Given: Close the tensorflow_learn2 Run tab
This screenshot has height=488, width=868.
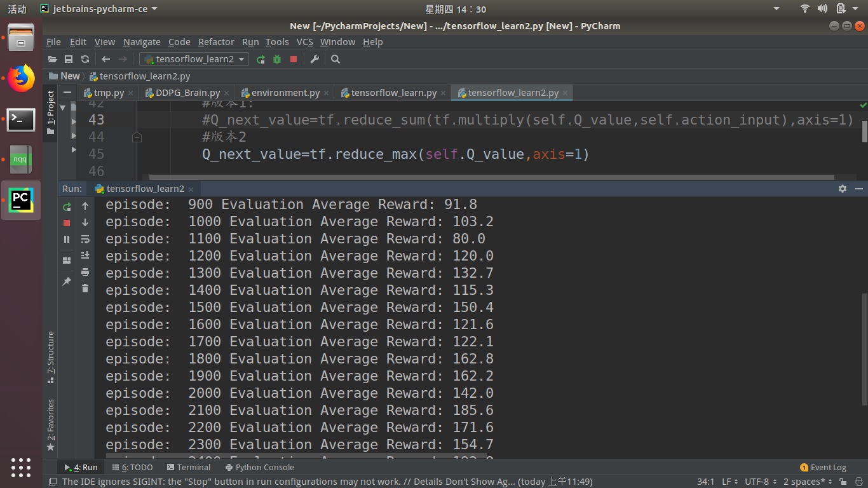Looking at the screenshot, I should [x=191, y=189].
